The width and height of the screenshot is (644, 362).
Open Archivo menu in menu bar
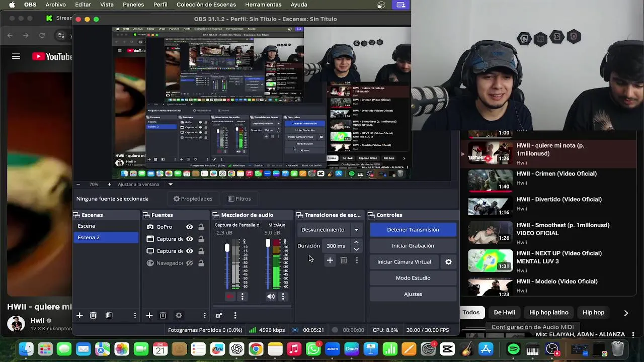55,5
